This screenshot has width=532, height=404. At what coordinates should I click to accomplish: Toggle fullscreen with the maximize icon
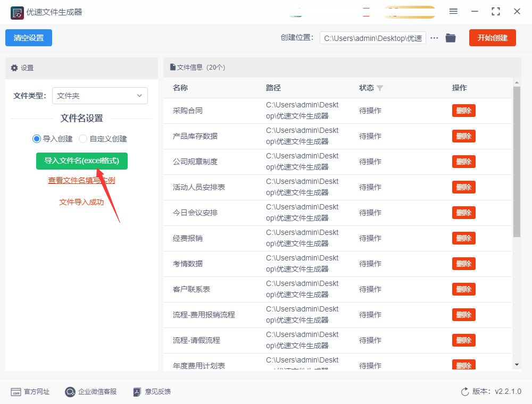496,12
